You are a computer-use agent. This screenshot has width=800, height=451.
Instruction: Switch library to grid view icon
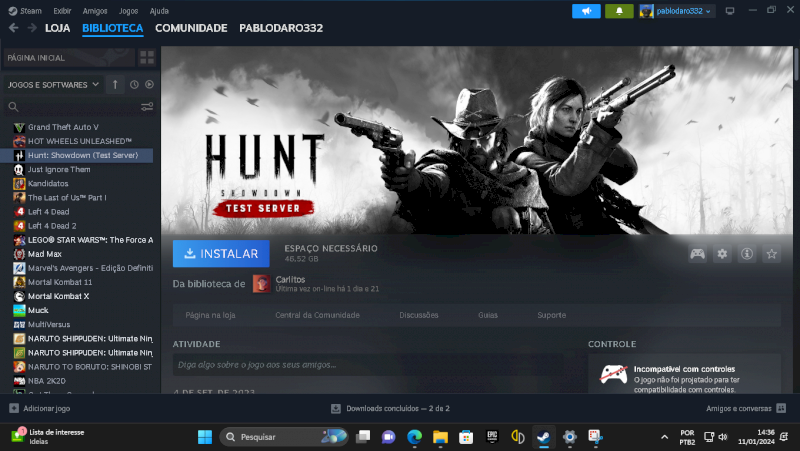pyautogui.click(x=147, y=58)
